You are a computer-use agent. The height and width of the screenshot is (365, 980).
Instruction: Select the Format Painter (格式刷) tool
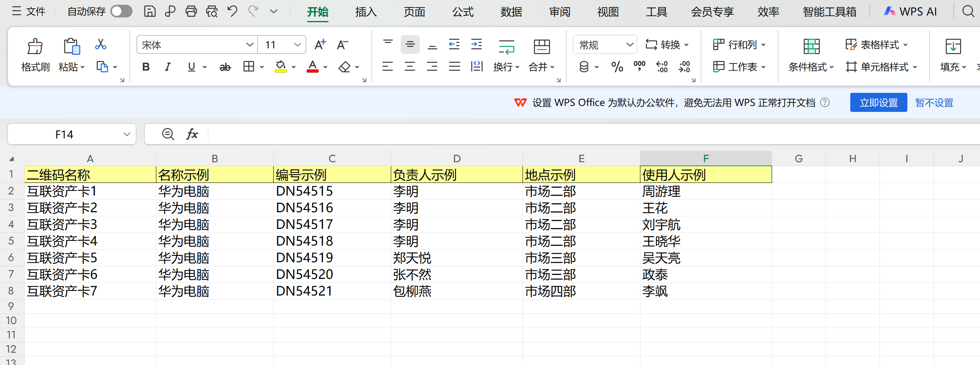[35, 55]
